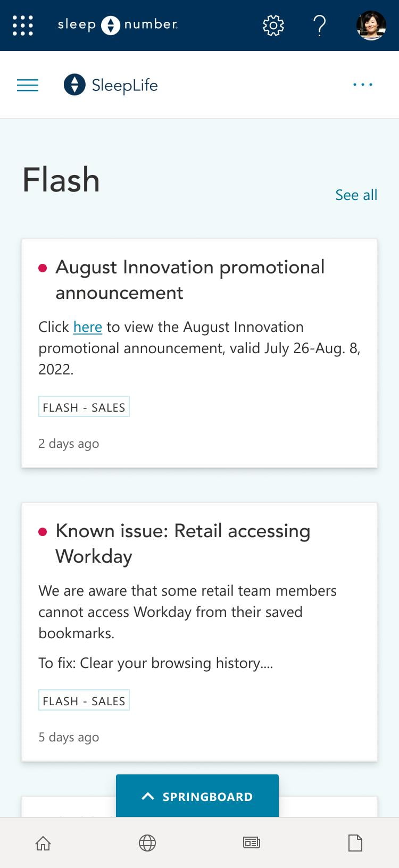Screen dimensions: 399x868
Task: Open the hamburger navigation menu
Action: point(28,85)
